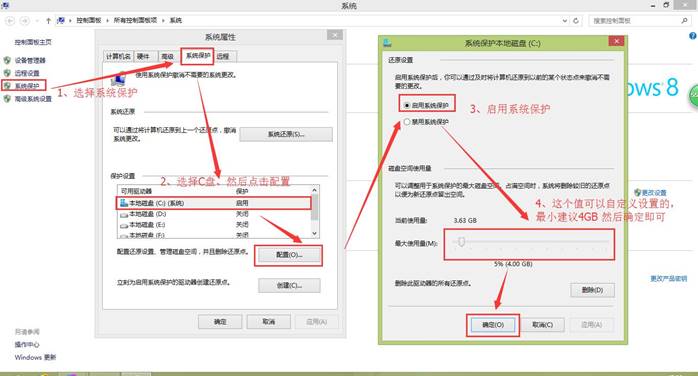698x376 pixels.
Task: Open 系统保护 in the sidebar
Action: [27, 86]
